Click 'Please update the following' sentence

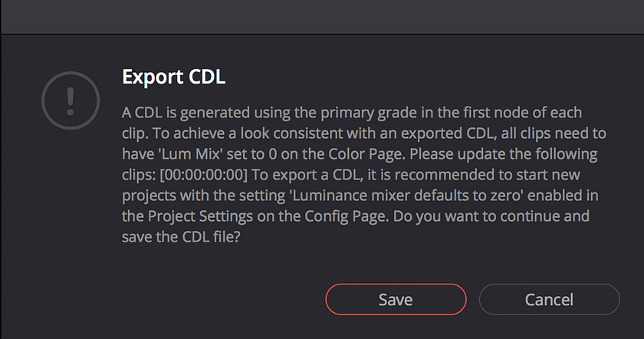tap(504, 153)
